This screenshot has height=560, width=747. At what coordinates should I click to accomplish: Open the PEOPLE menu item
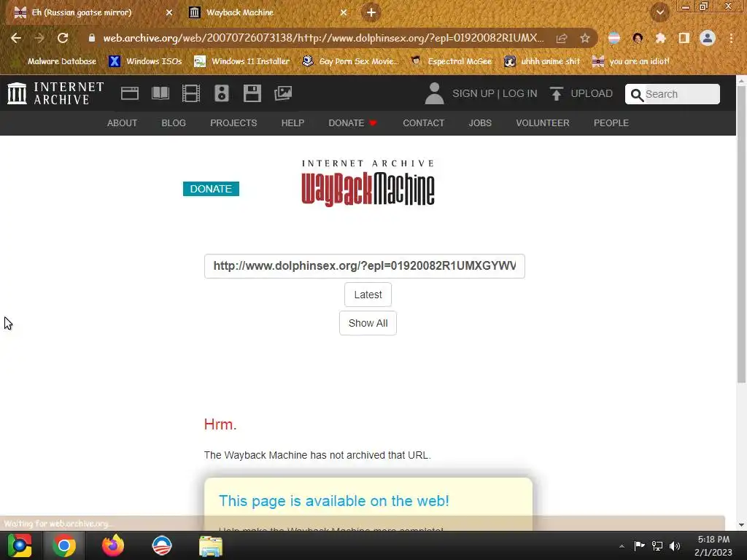pos(611,122)
